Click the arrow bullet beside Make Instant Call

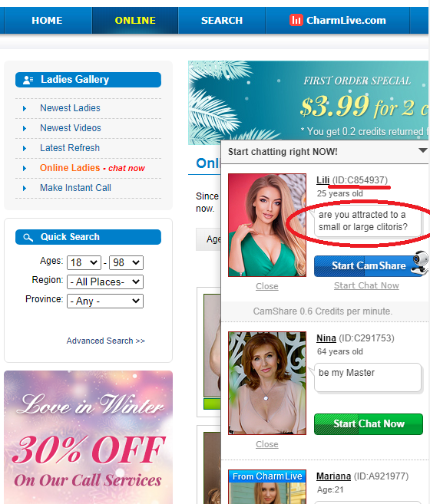point(25,189)
